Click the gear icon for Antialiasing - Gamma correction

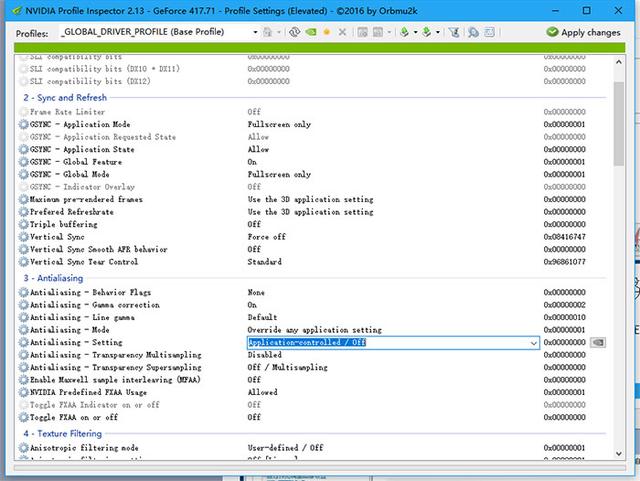24,305
